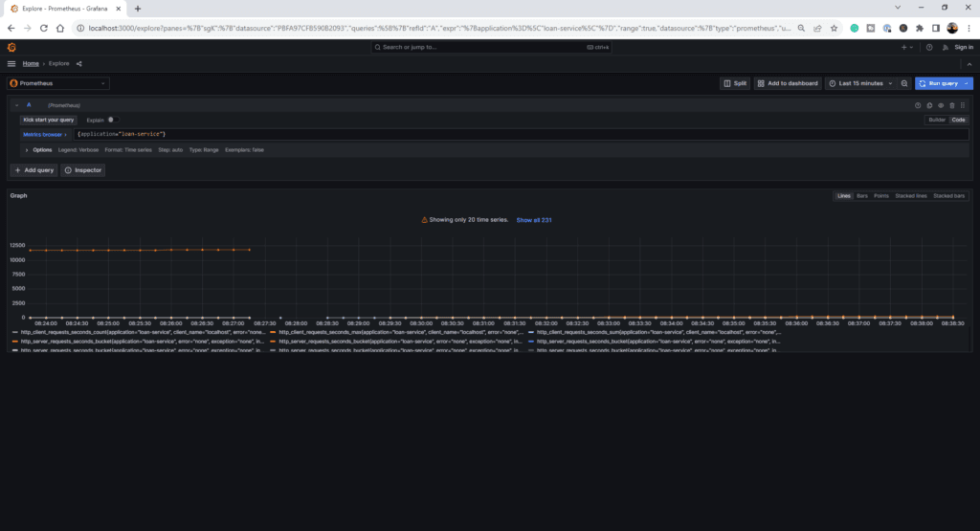Click the Run query button
The height and width of the screenshot is (531, 980).
[x=938, y=83]
